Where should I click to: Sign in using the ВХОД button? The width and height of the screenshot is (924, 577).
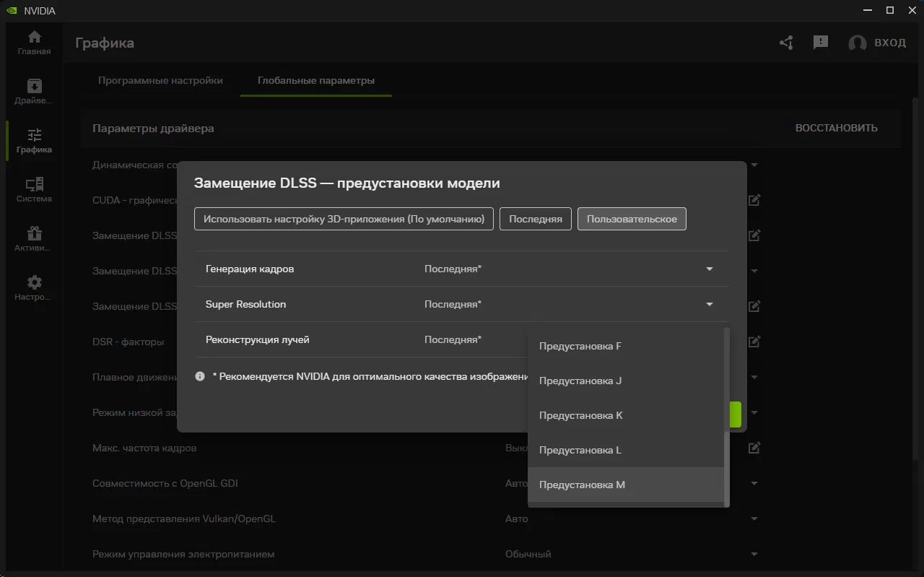(x=877, y=43)
